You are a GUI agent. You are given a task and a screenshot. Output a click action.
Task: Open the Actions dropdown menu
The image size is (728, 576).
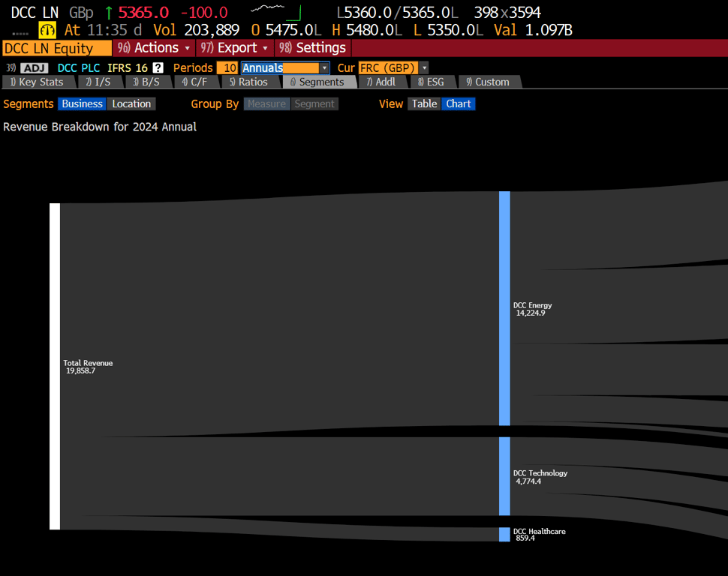point(154,48)
